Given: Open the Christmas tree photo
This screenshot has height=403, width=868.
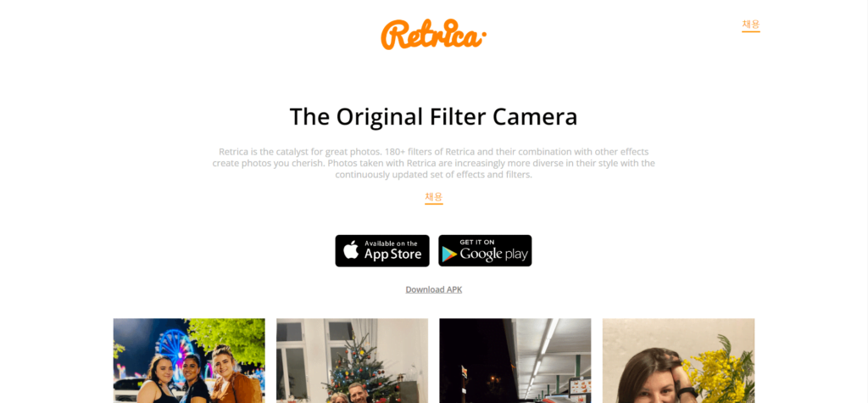Looking at the screenshot, I should point(352,361).
